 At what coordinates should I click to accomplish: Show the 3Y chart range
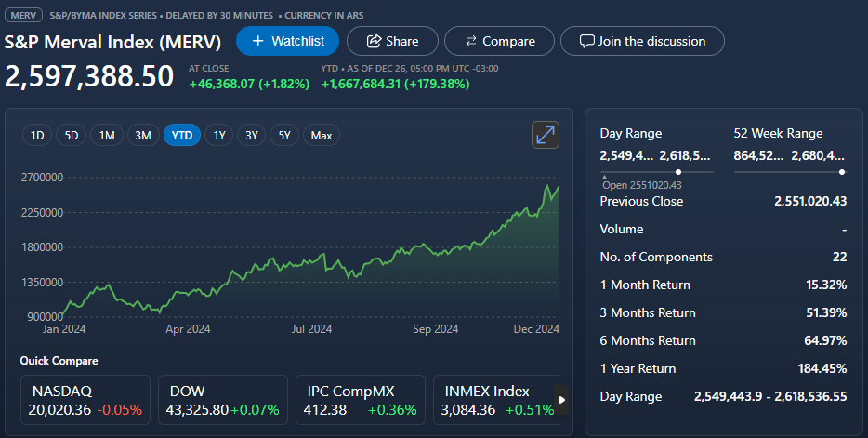coord(252,136)
